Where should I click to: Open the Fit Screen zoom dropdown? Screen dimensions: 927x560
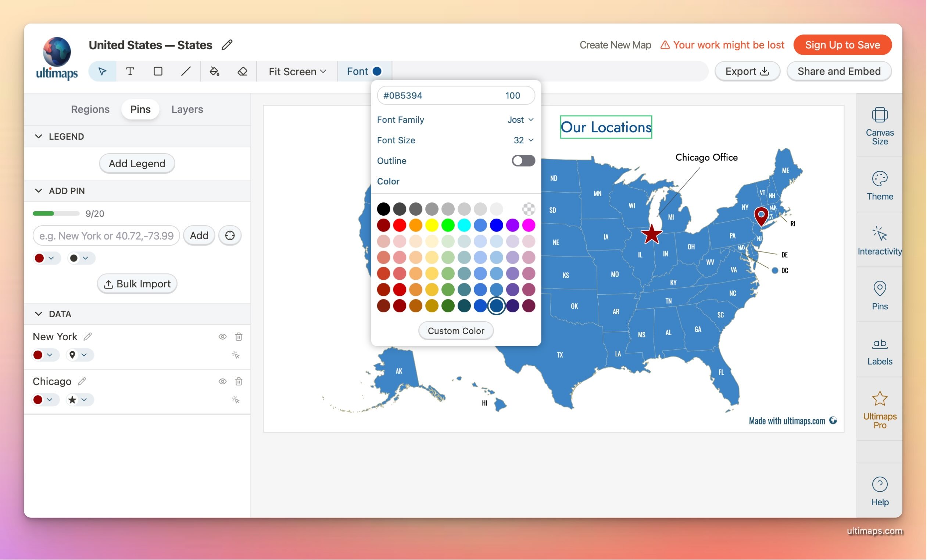pyautogui.click(x=297, y=71)
